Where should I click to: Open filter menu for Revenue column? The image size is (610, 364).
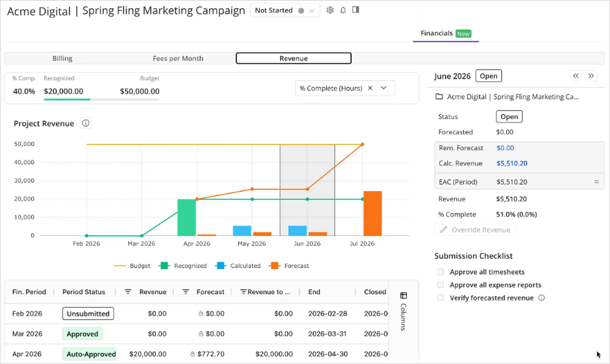click(128, 292)
